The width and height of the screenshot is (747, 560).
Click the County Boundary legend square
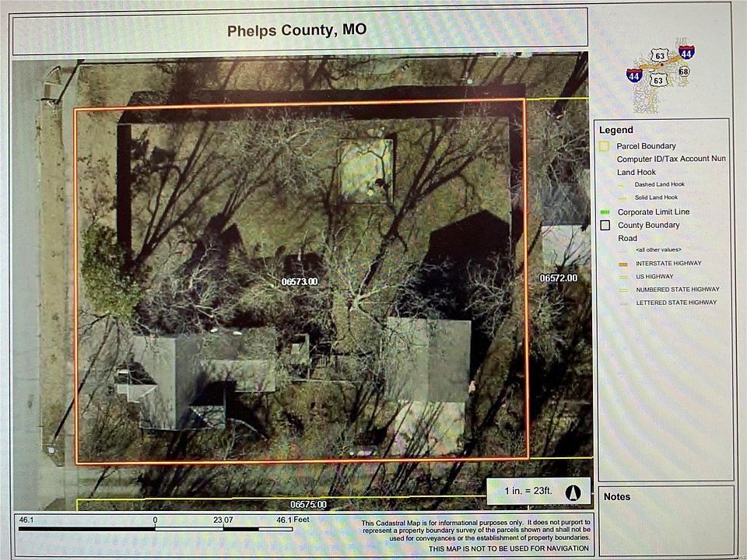tap(605, 225)
